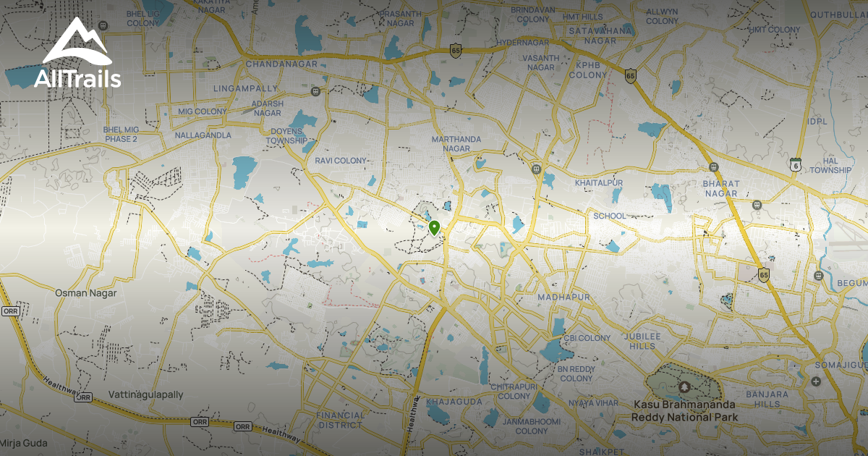868x456 pixels.
Task: Select the CBI COLONY label
Action: coord(587,338)
